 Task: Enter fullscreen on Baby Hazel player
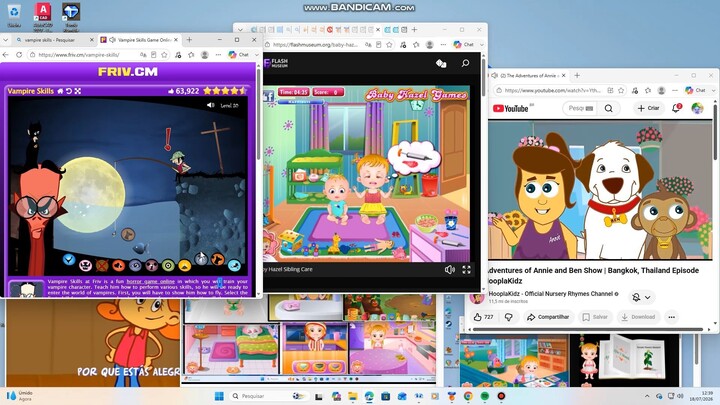point(467,270)
